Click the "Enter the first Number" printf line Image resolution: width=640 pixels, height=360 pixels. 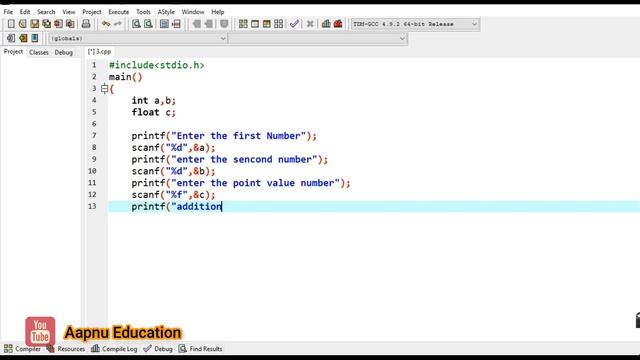click(x=224, y=136)
